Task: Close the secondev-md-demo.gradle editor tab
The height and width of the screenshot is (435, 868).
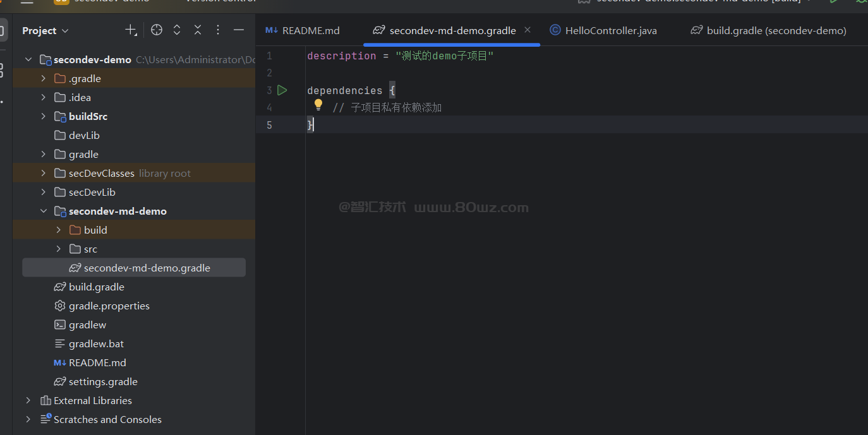Action: [x=527, y=30]
